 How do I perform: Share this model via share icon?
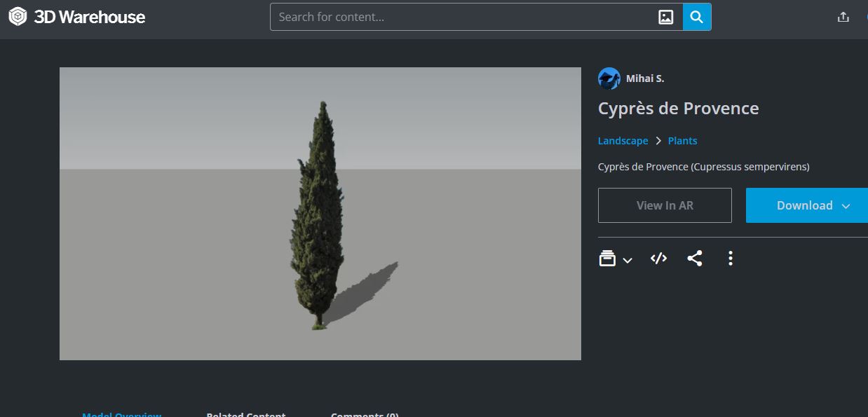click(x=695, y=259)
